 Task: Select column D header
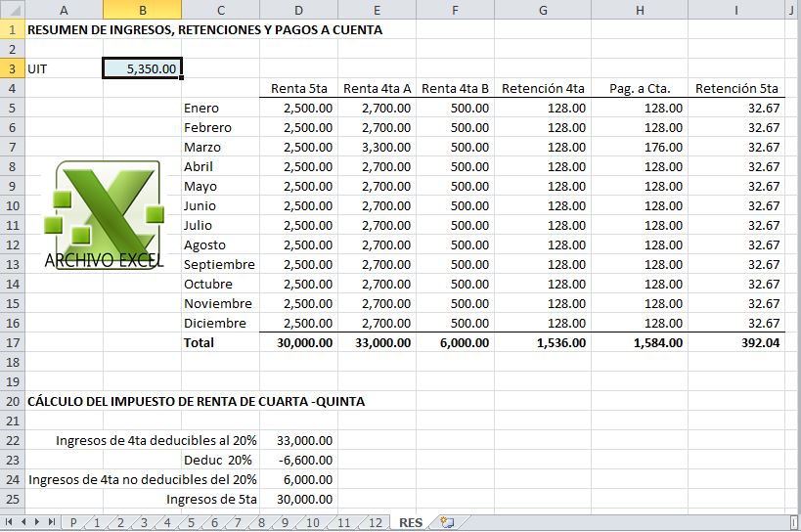[x=298, y=10]
